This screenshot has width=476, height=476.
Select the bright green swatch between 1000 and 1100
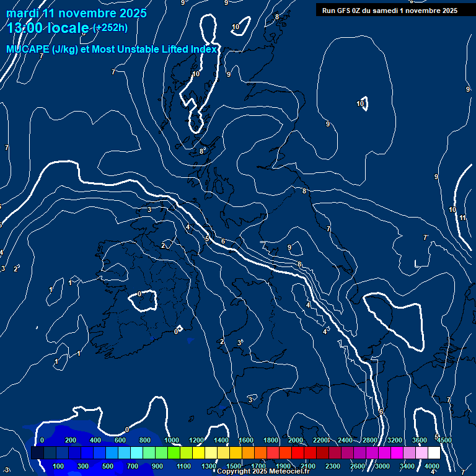coord(174,452)
